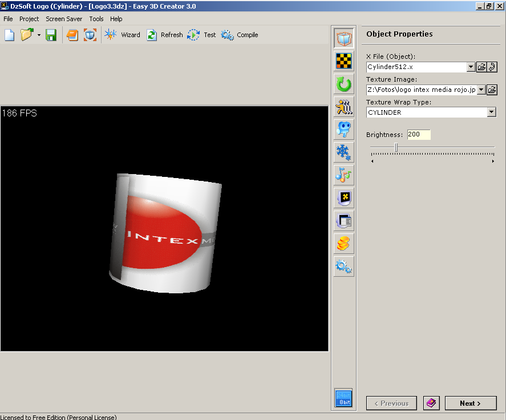This screenshot has width=506, height=420.
Task: Close the Easy 3D Creator window
Action: [500, 6]
